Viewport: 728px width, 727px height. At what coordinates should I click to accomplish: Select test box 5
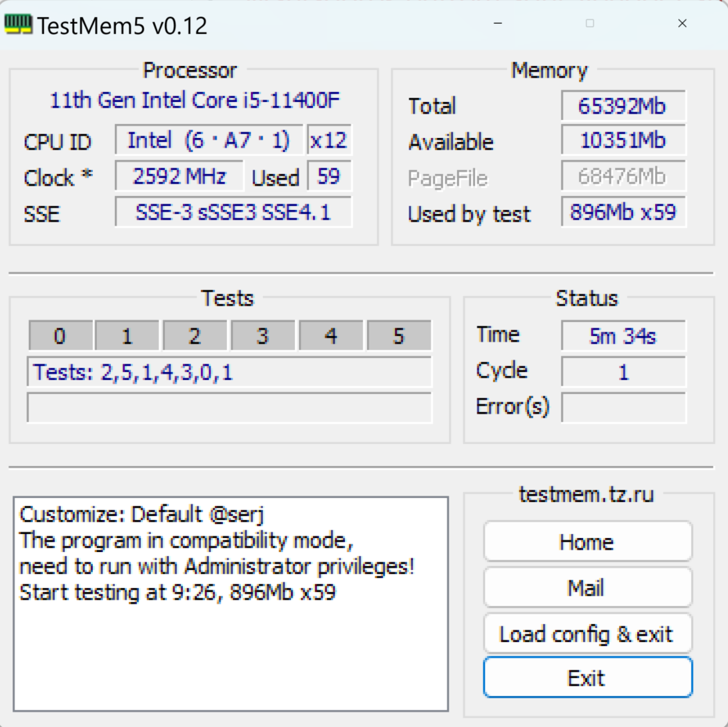coord(399,335)
